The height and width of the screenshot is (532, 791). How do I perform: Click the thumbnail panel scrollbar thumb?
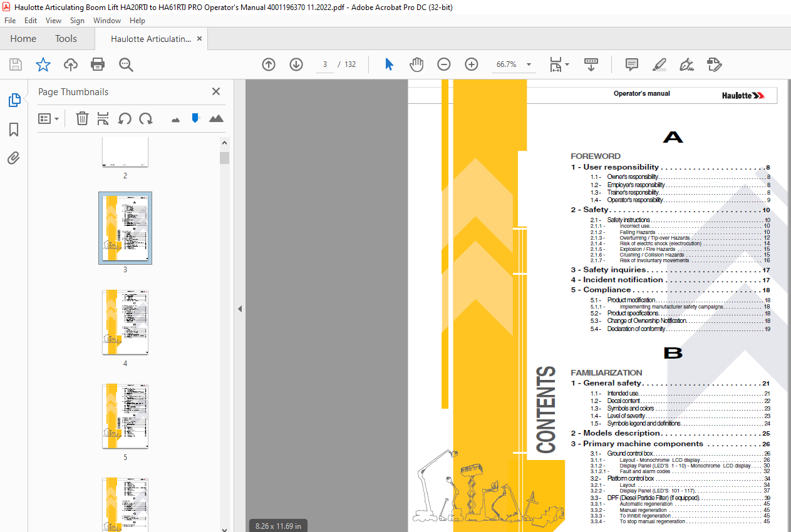[225, 158]
